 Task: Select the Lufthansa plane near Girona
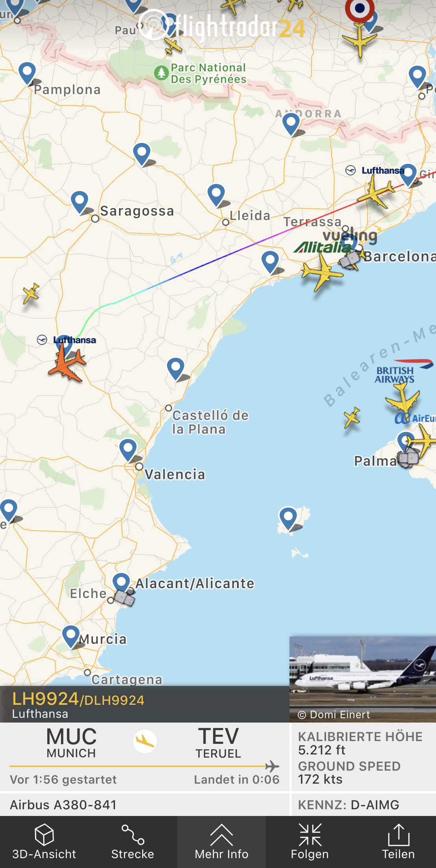point(375,192)
